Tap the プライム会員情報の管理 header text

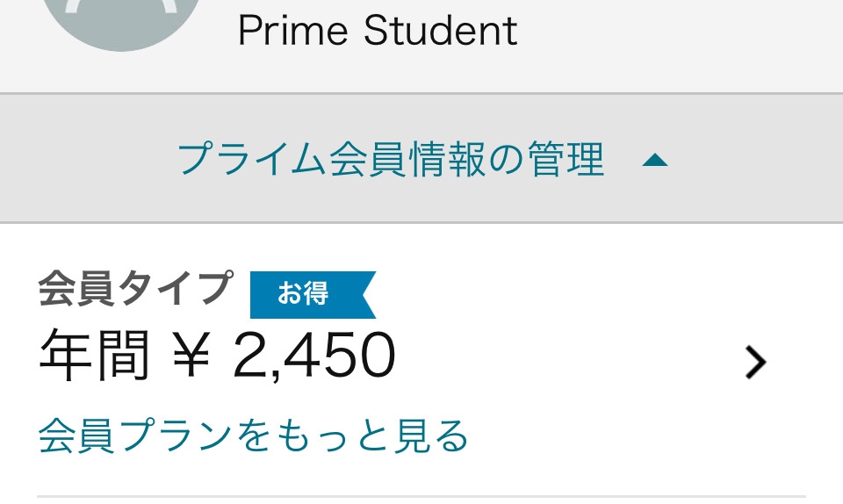coord(391,160)
